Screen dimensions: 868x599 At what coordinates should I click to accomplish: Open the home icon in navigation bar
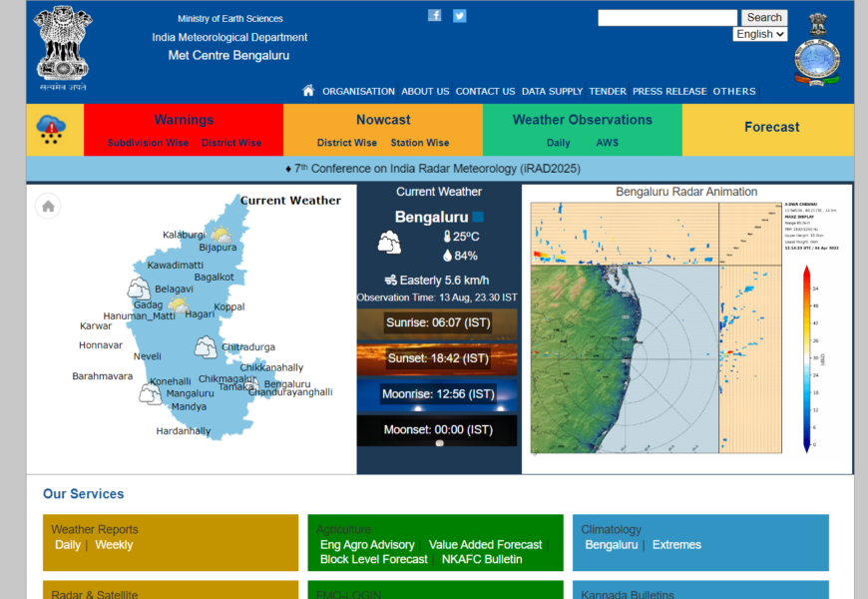308,91
